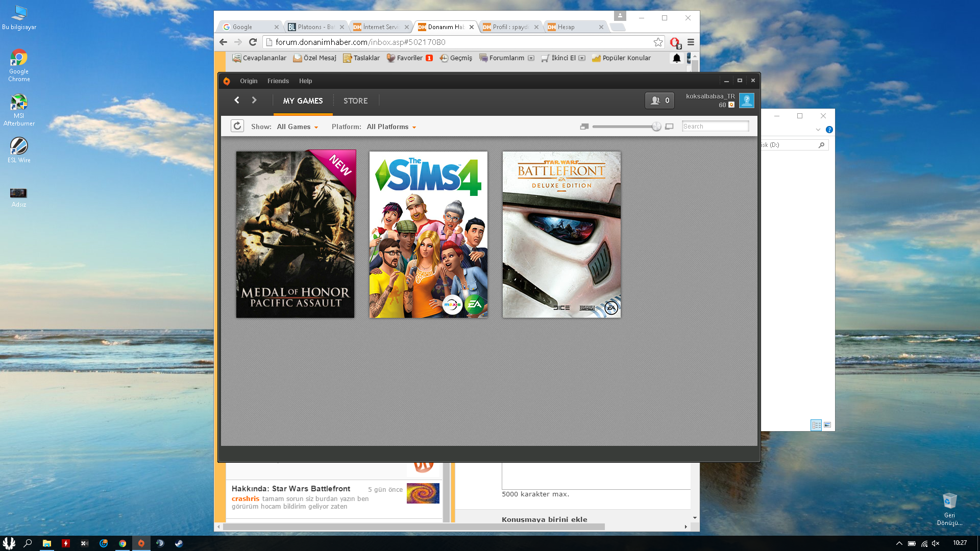Screen dimensions: 980x551
Task: Select the Recycle Bin desktop icon
Action: (949, 509)
